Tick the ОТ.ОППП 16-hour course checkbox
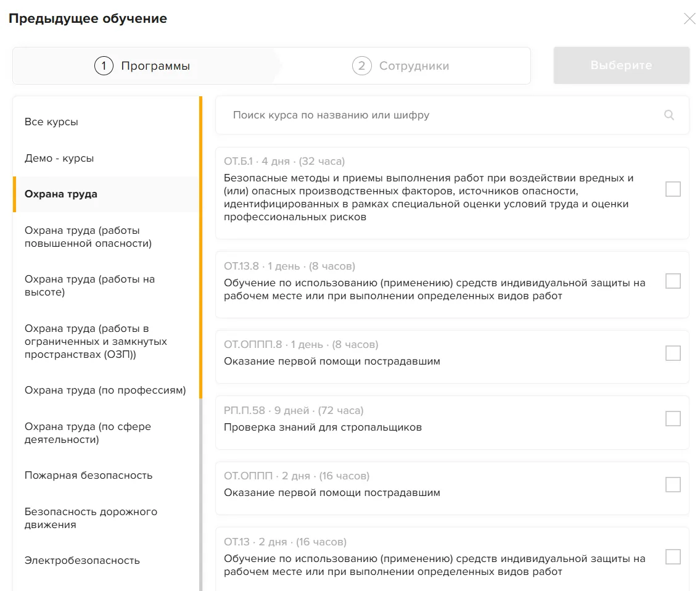 point(673,484)
